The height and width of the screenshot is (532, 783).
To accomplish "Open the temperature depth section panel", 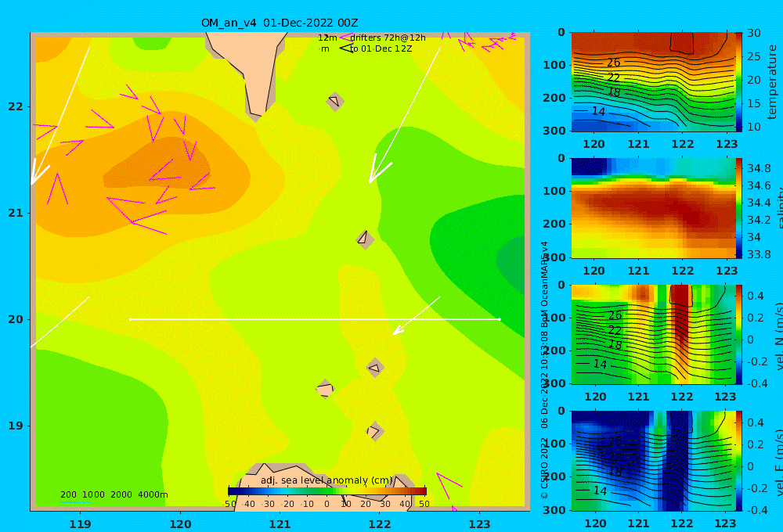I will click(x=653, y=82).
